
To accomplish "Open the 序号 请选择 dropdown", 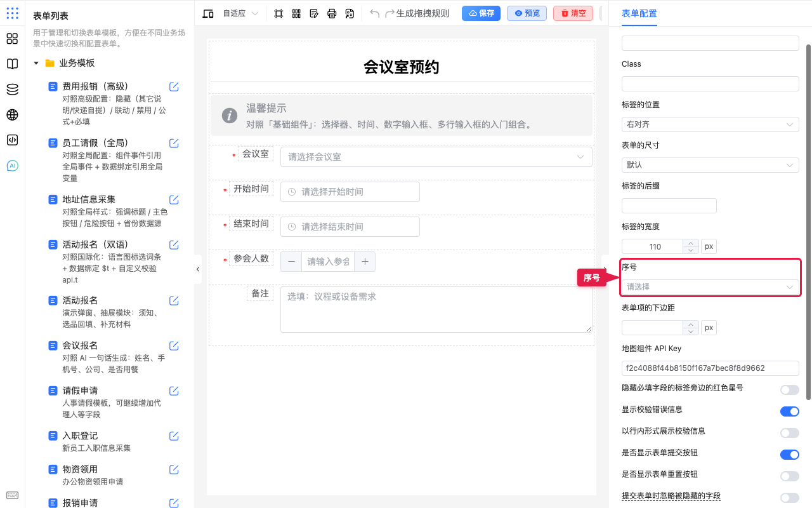I will 710,287.
